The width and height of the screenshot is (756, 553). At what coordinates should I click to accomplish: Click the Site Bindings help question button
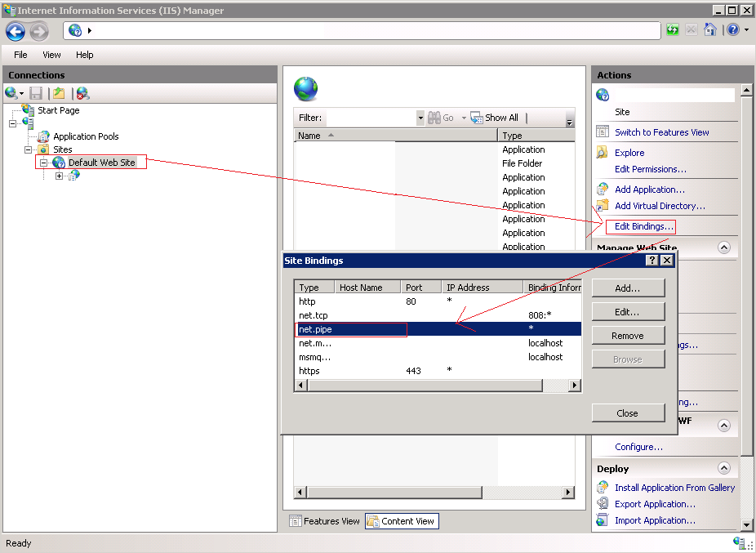[651, 260]
